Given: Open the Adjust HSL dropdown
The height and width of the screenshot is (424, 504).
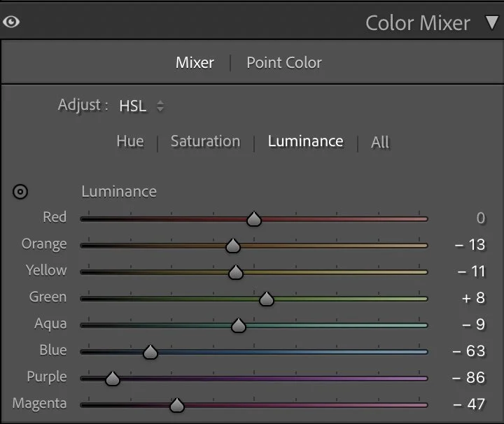Looking at the screenshot, I should click(x=141, y=106).
